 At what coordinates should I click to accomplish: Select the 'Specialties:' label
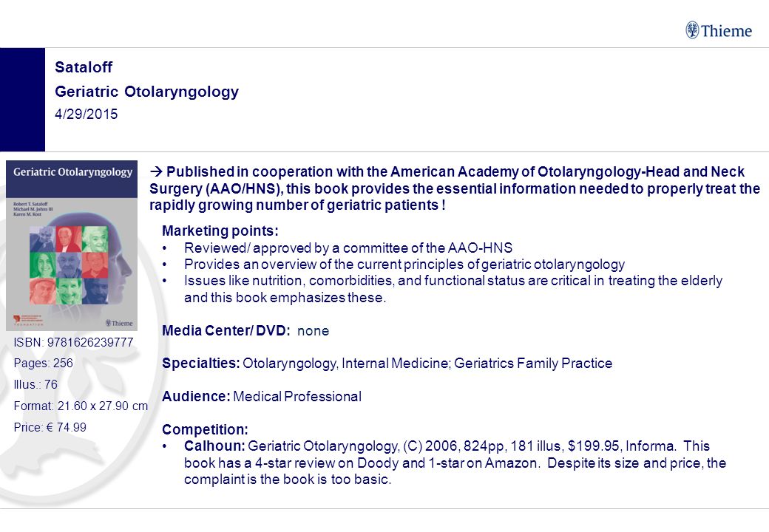pyautogui.click(x=201, y=364)
